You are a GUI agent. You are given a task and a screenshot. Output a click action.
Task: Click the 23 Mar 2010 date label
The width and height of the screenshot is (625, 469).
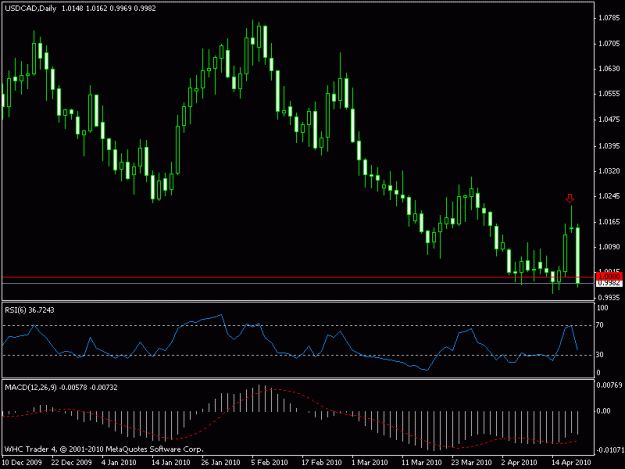pos(472,462)
